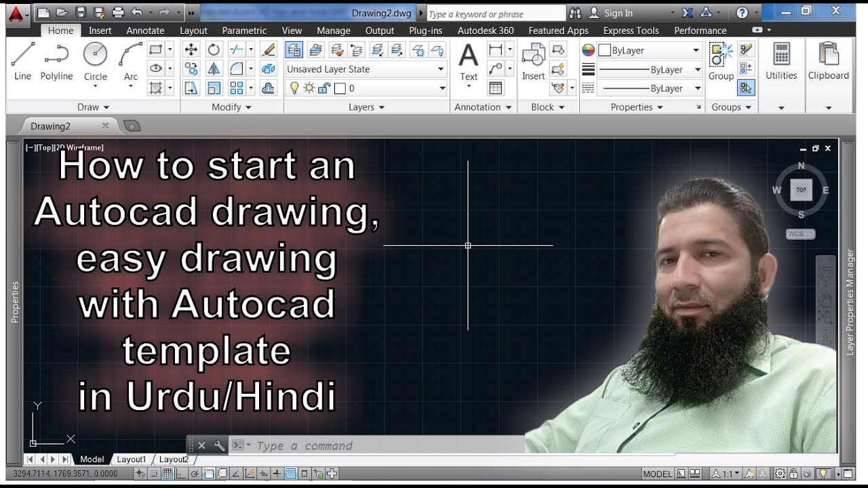Select the Copy tool in Modify panel

[191, 68]
